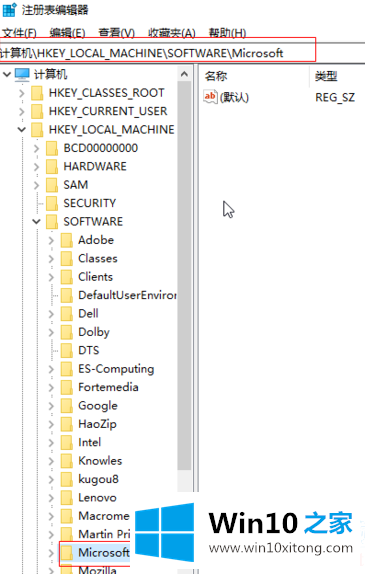Open the 帮助(H) menu
The image size is (365, 574).
(x=227, y=34)
